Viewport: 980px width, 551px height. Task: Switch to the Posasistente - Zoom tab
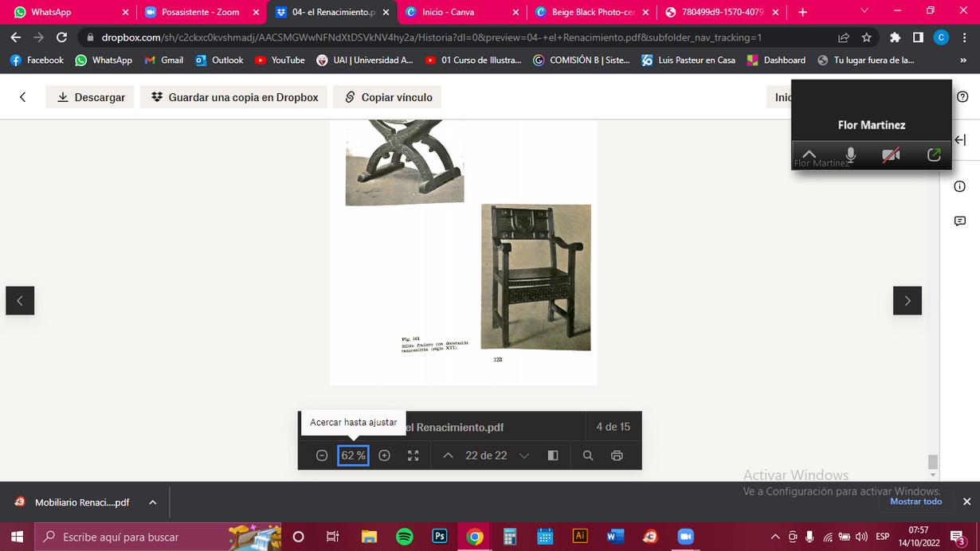(202, 12)
